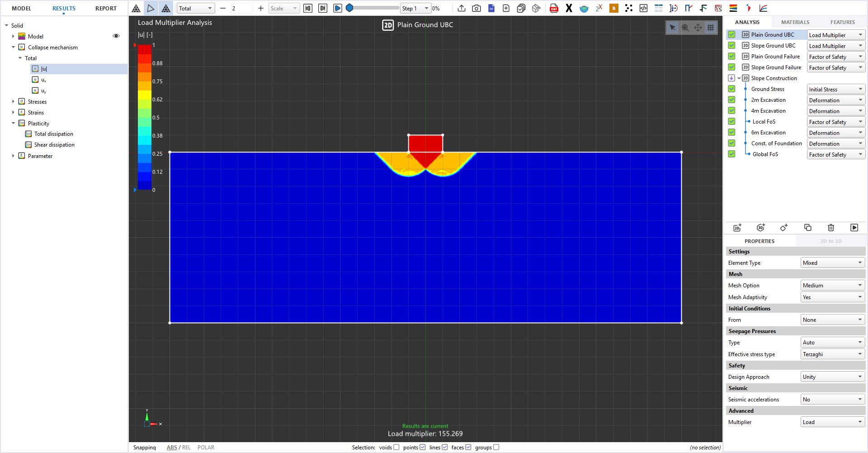Click the animation step slider handle
Viewport: 868px width, 453px height.
tap(349, 8)
